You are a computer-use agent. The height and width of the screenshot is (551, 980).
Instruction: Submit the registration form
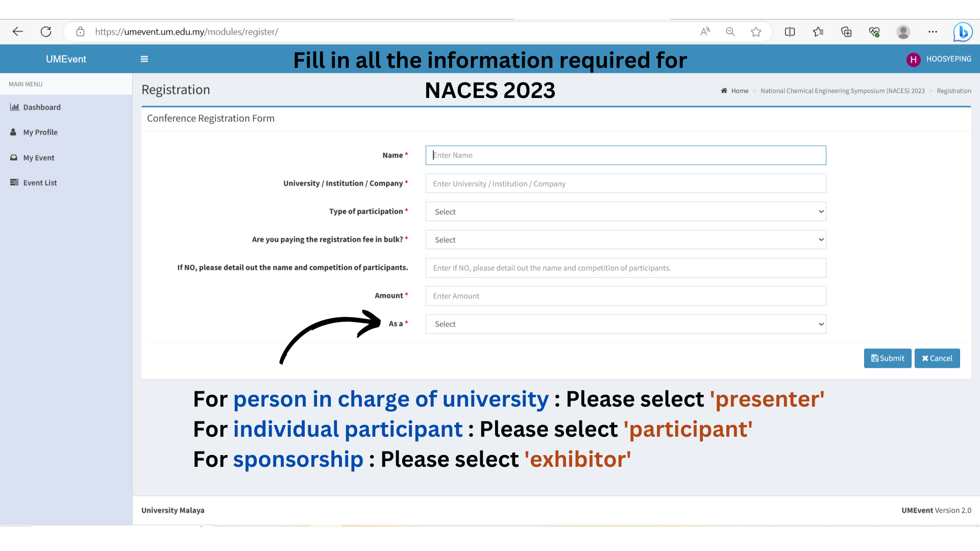pos(887,358)
